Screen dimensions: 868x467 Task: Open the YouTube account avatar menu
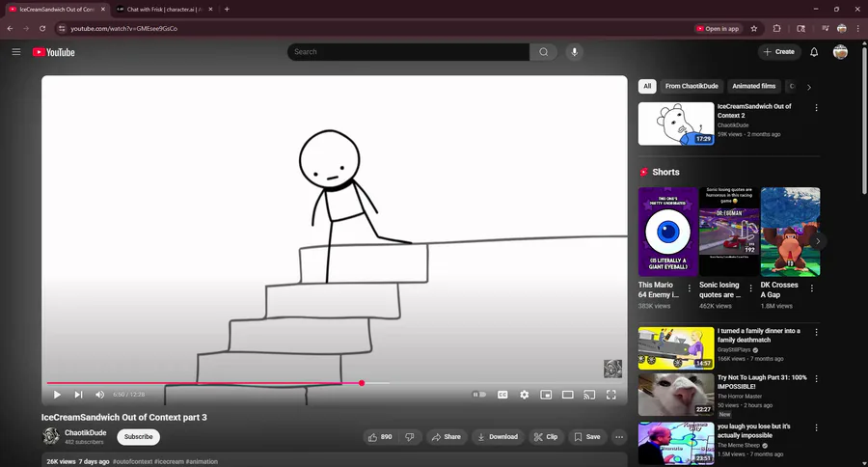pyautogui.click(x=840, y=52)
